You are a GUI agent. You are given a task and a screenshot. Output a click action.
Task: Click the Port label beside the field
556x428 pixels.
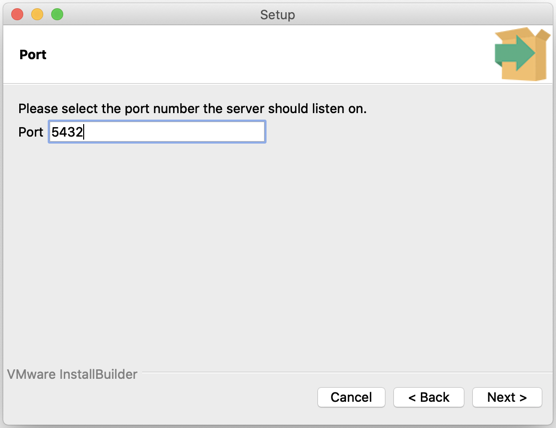[30, 132]
